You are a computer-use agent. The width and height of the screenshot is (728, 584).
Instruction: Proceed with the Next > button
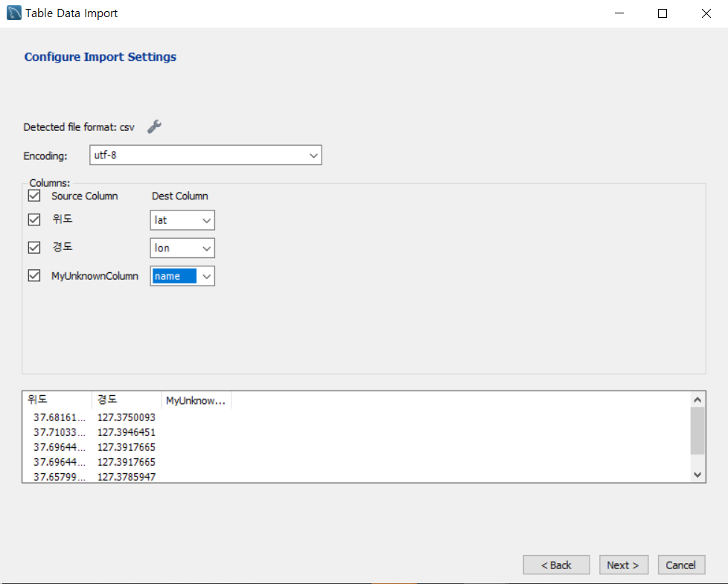624,565
